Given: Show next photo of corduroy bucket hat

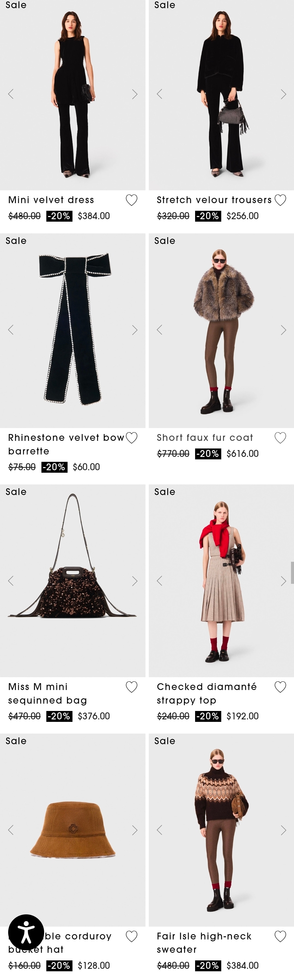Looking at the screenshot, I should 134,830.
